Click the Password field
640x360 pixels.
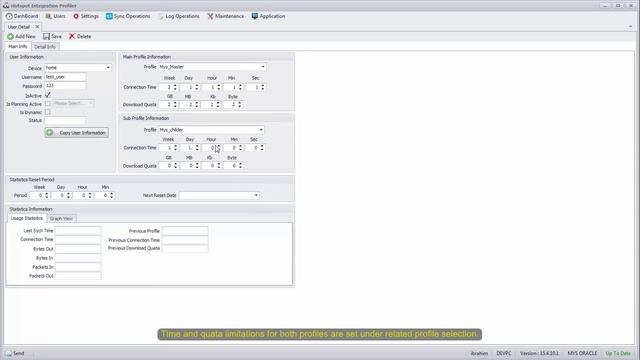(65, 86)
